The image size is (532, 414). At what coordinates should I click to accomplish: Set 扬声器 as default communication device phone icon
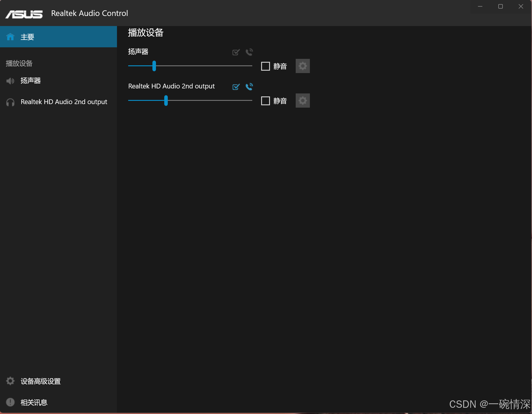coord(249,52)
